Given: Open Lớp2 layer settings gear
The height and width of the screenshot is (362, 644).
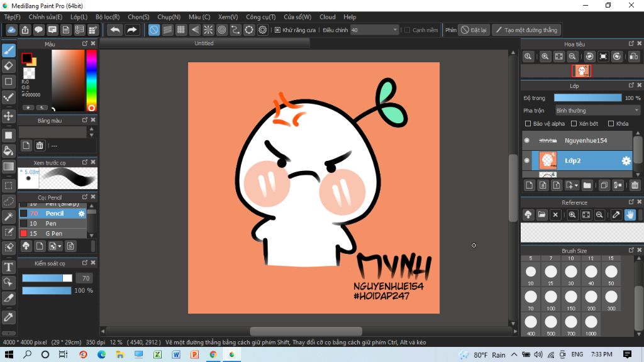Looking at the screenshot, I should [626, 161].
